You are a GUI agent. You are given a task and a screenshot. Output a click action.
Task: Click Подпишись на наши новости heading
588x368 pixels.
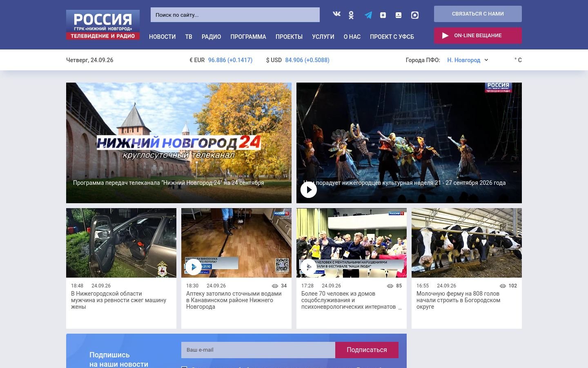point(119,359)
